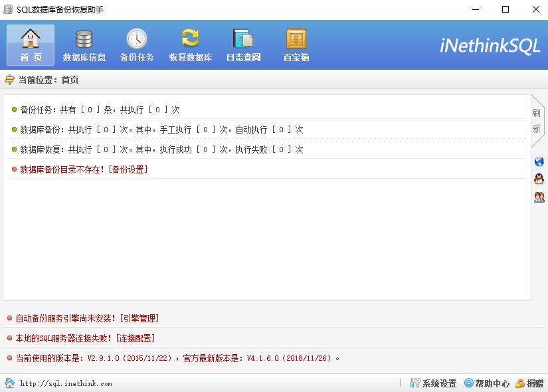Open the 备份任务 (Backup Tasks) clock icon
Viewport: 548px width, 392px height.
pyautogui.click(x=137, y=44)
